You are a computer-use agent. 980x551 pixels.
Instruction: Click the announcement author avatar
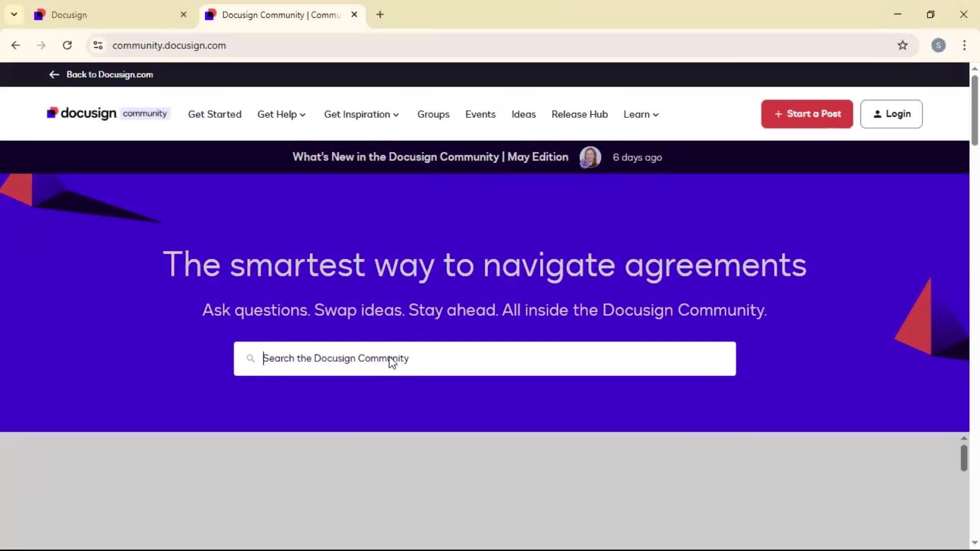pos(590,157)
